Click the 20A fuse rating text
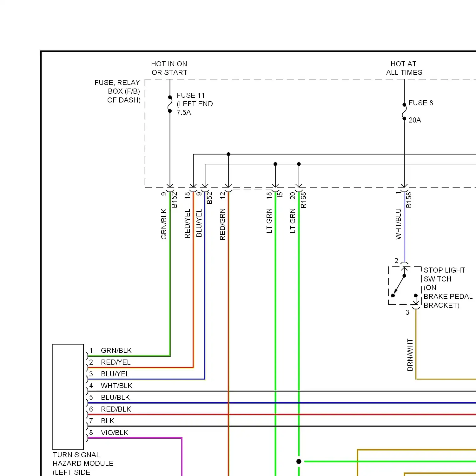 click(415, 120)
